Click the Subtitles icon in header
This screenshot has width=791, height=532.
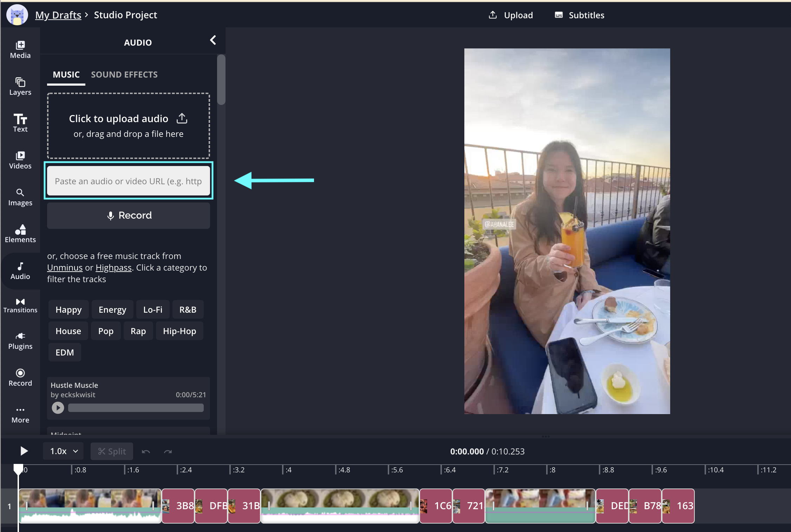[x=558, y=15]
